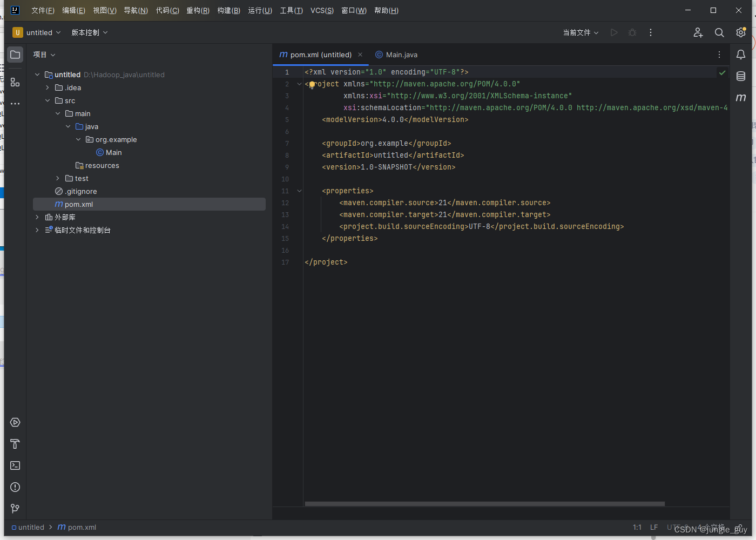Open the VCS(S) menu
The image size is (756, 540).
point(322,10)
